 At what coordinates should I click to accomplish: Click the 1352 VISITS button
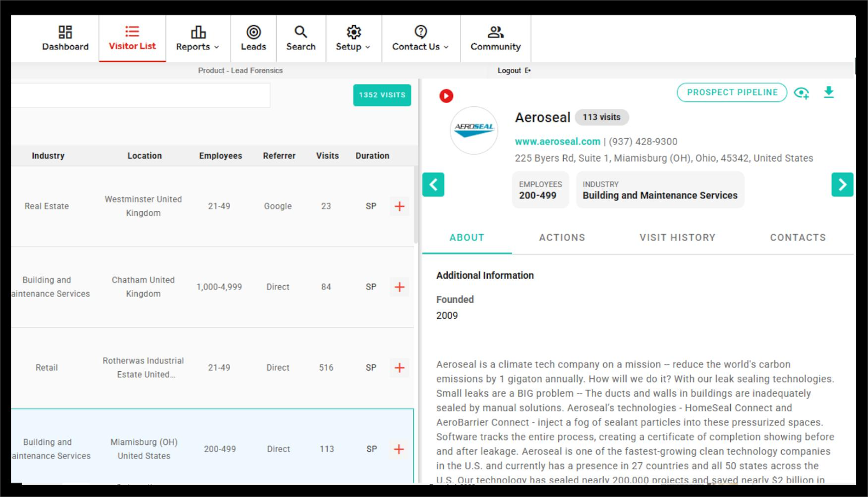382,95
